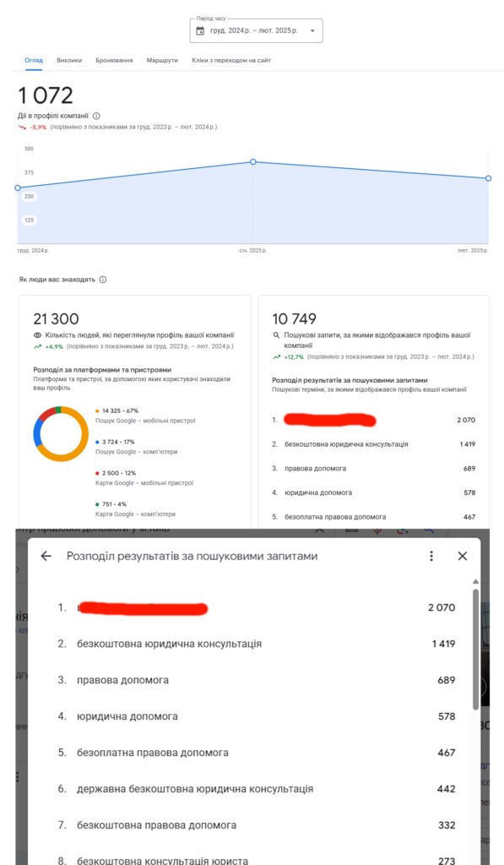Image resolution: width=504 pixels, height=865 pixels.
Task: Select dialog row 2 безкоштовна юридична консультація
Action: coord(257,644)
